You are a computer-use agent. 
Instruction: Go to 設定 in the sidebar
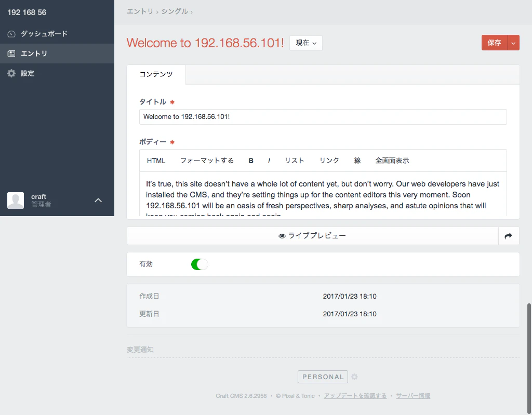[57, 73]
